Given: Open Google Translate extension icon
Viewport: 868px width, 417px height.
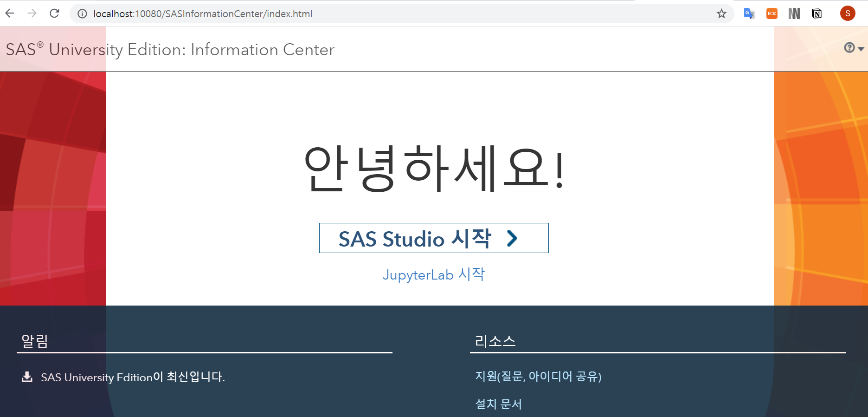Looking at the screenshot, I should click(x=749, y=13).
